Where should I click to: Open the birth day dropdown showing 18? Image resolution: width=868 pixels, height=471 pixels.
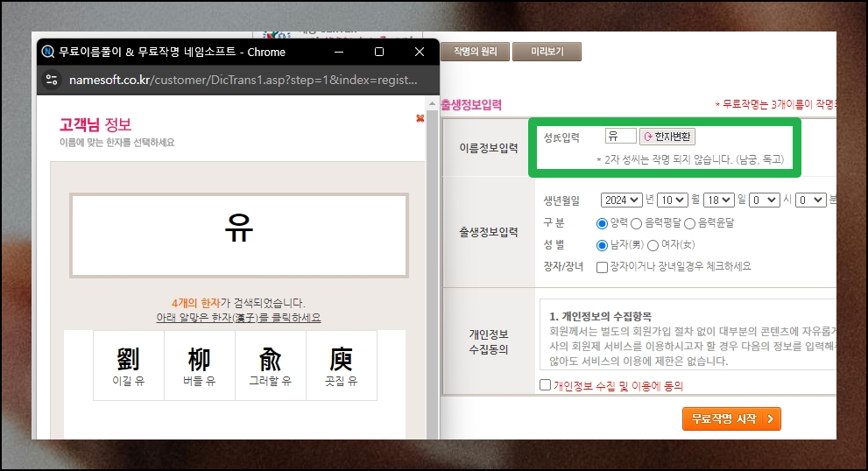[x=719, y=200]
